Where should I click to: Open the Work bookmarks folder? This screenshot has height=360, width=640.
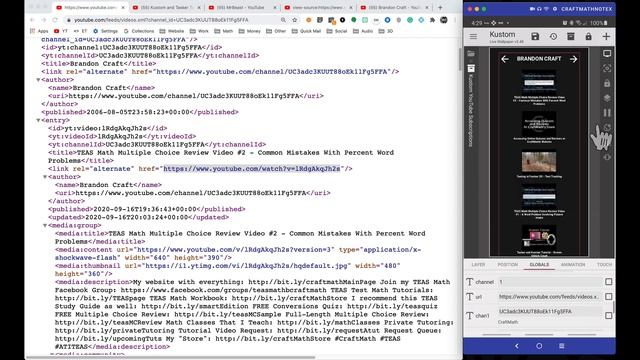pyautogui.click(x=200, y=31)
